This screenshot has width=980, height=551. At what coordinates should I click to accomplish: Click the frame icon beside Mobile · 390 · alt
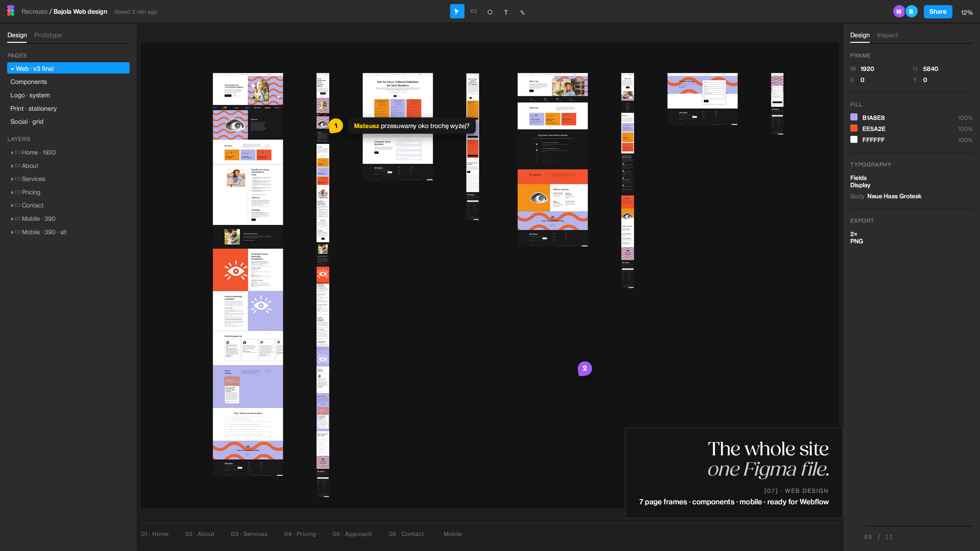pos(18,232)
